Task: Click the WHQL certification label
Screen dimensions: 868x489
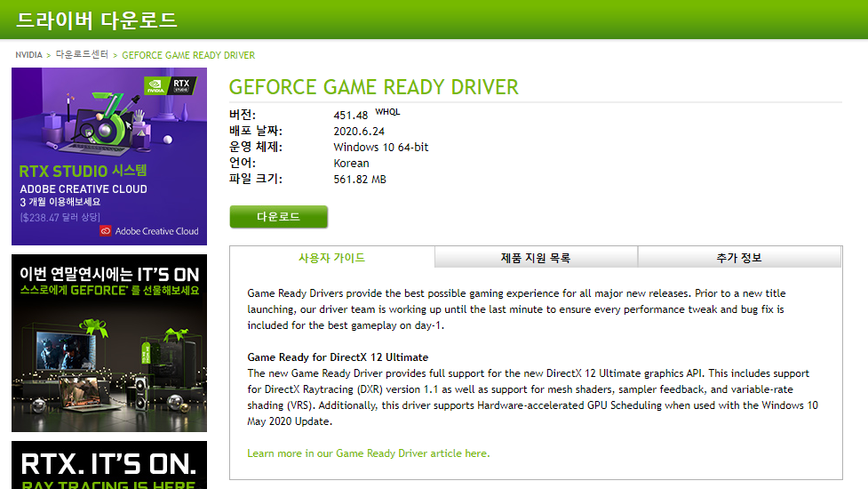Action: point(387,112)
